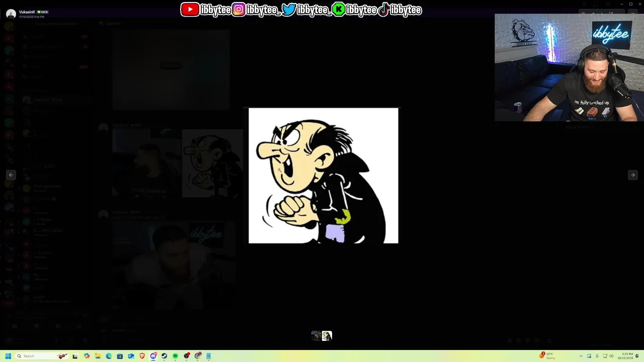Screen dimensions: 644x362
Task: Click the VukasinK username in the viewer header
Action: [27, 12]
